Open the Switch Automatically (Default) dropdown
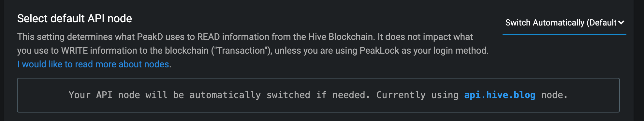This screenshot has width=644, height=121. tap(564, 23)
